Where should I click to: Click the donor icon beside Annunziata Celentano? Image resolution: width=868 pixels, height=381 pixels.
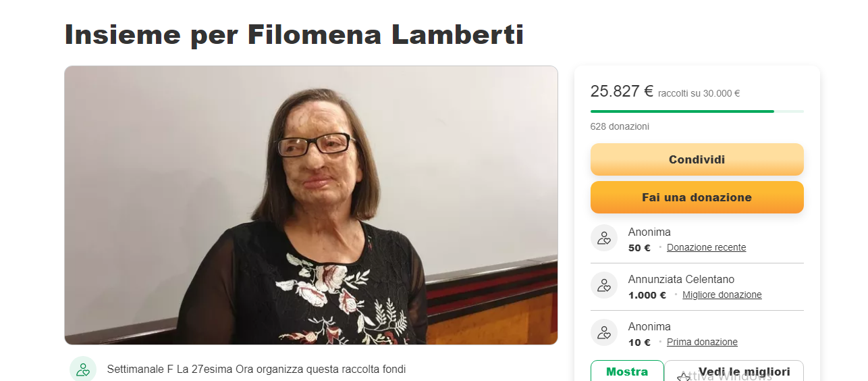(604, 285)
